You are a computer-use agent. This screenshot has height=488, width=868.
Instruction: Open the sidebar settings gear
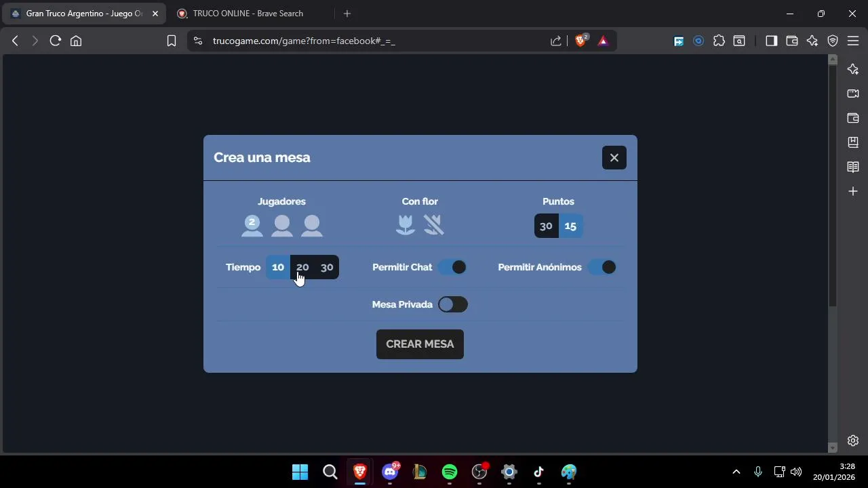coord(853,441)
